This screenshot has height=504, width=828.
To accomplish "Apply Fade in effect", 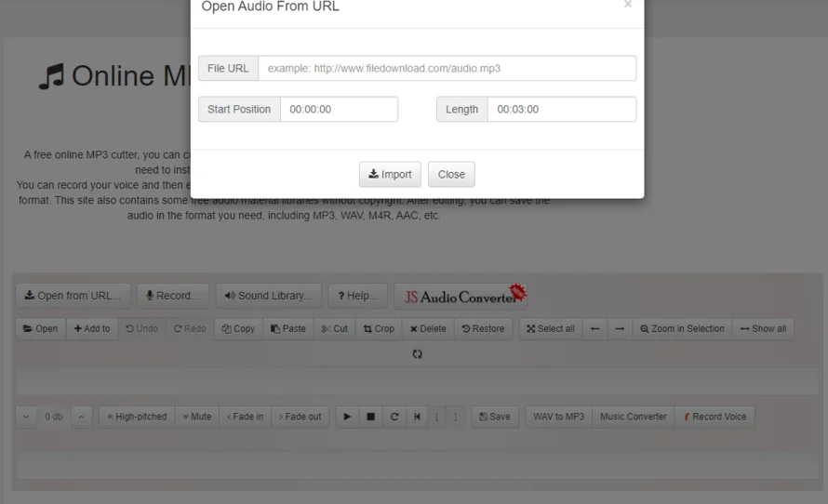I will [245, 417].
